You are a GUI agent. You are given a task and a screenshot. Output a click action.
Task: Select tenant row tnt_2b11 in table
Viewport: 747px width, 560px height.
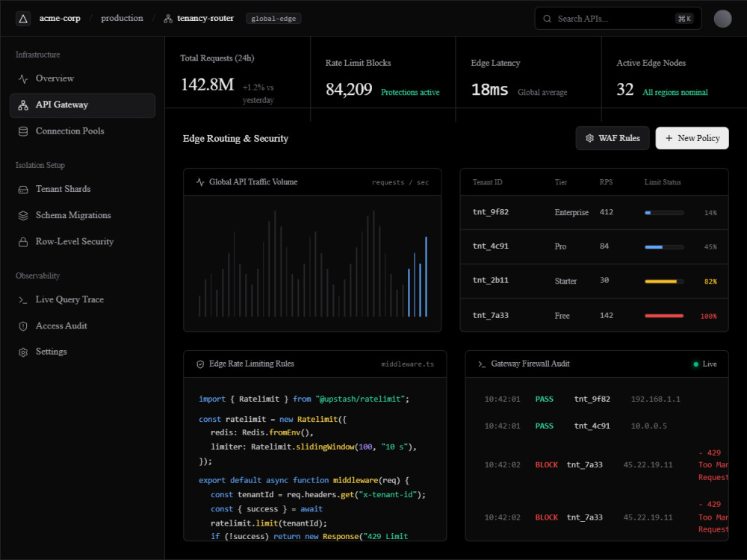coord(594,281)
